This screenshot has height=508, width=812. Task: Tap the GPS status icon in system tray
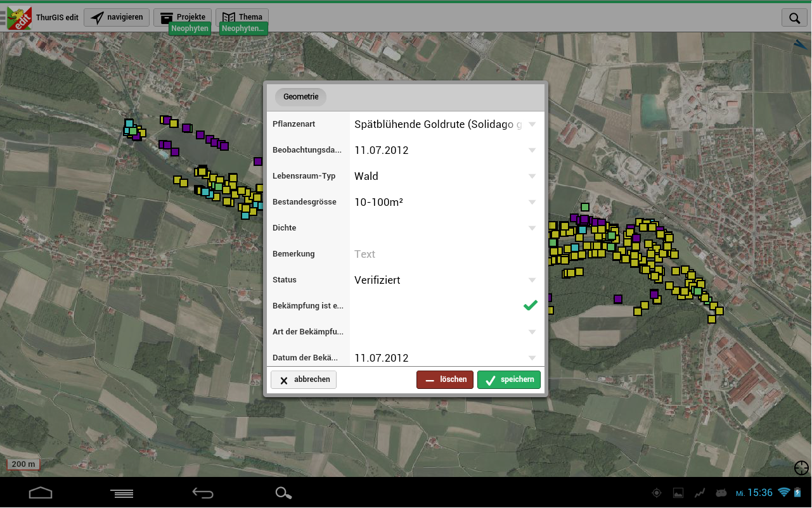657,493
